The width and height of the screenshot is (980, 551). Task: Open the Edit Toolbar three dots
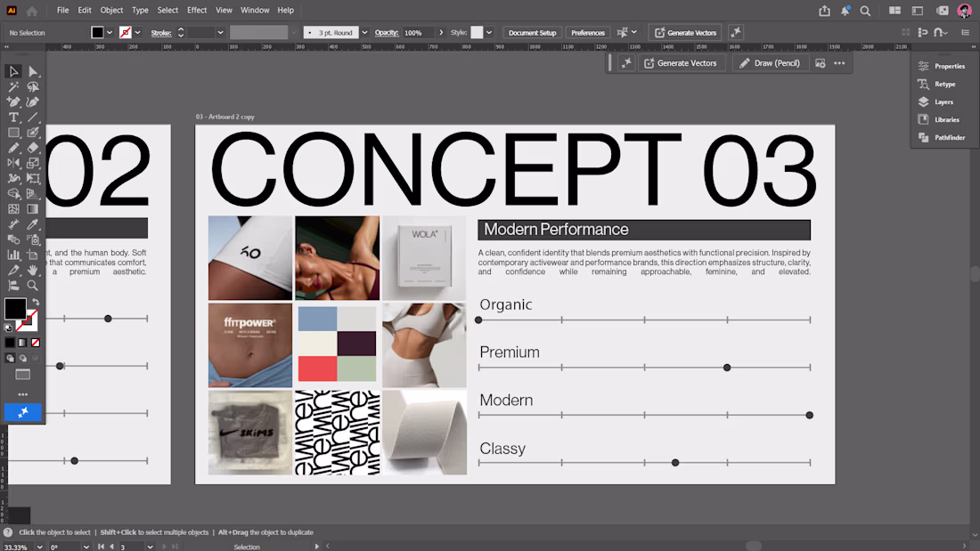[x=23, y=395]
